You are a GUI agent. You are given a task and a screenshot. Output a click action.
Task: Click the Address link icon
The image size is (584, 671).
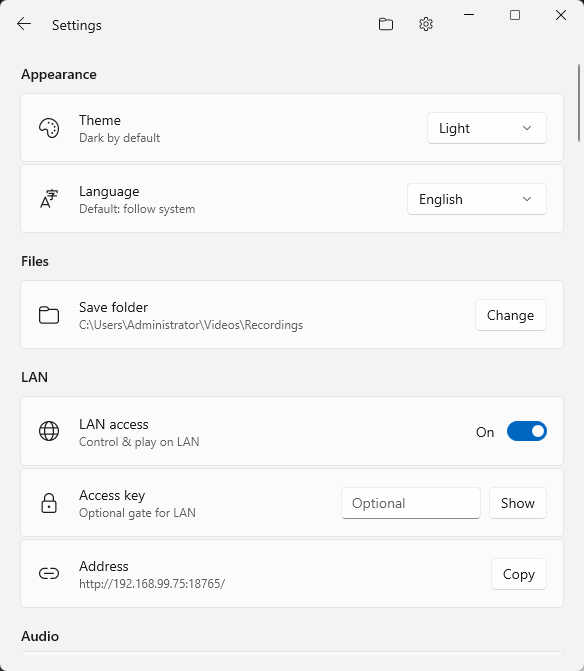[49, 573]
